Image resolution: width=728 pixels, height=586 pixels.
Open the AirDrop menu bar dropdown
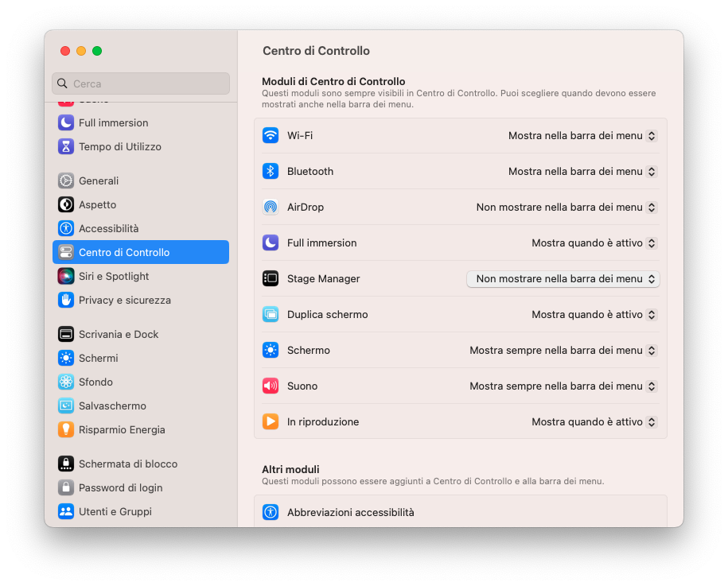[x=566, y=207]
